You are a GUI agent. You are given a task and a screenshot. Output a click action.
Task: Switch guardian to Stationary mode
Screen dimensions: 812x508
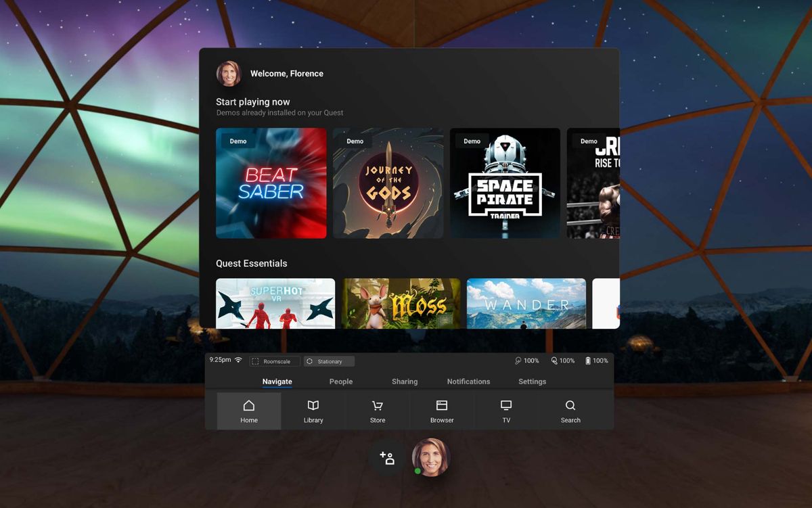pos(329,361)
